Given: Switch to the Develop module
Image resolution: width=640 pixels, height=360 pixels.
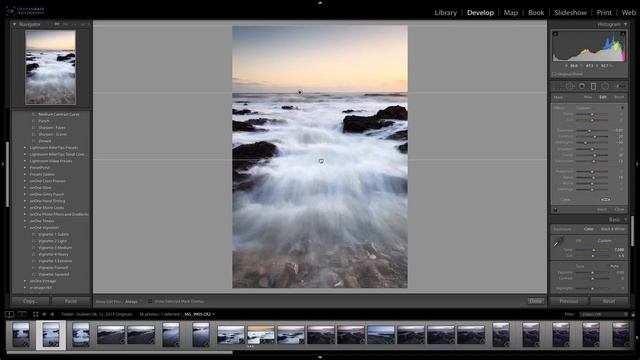Looking at the screenshot, I should [x=480, y=13].
